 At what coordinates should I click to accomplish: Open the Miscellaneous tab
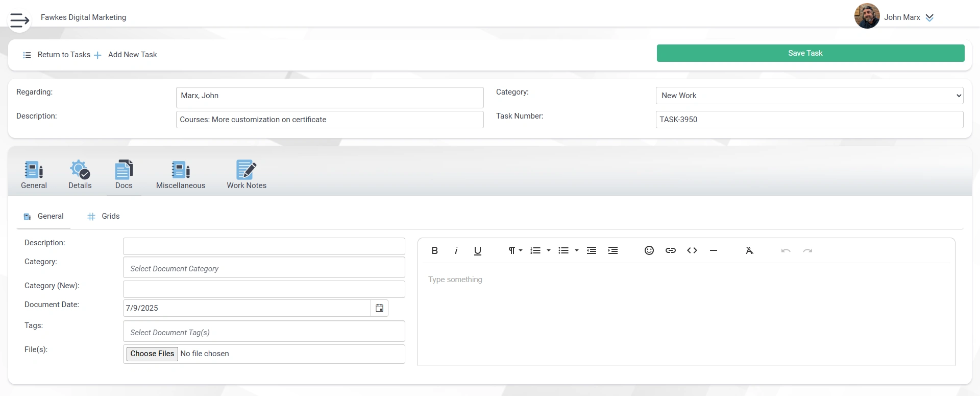pyautogui.click(x=181, y=175)
